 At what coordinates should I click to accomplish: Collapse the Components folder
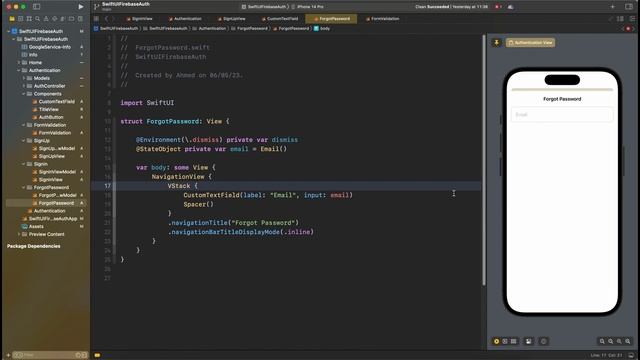24,93
